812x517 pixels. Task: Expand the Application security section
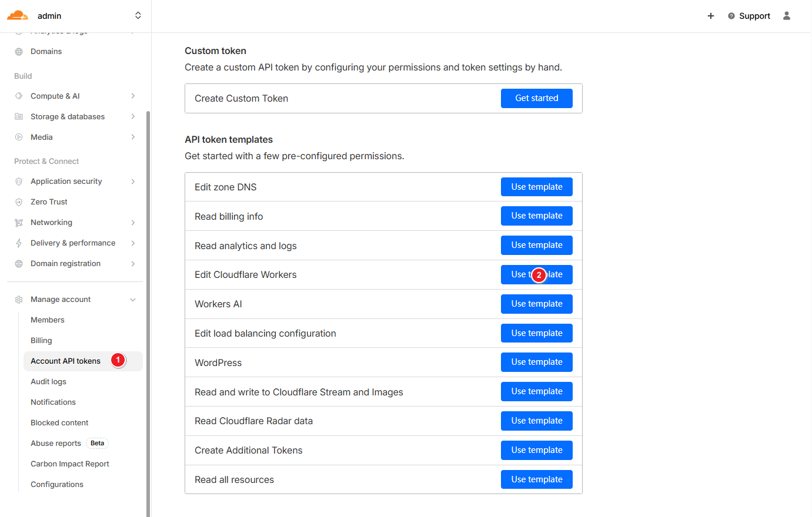(133, 182)
